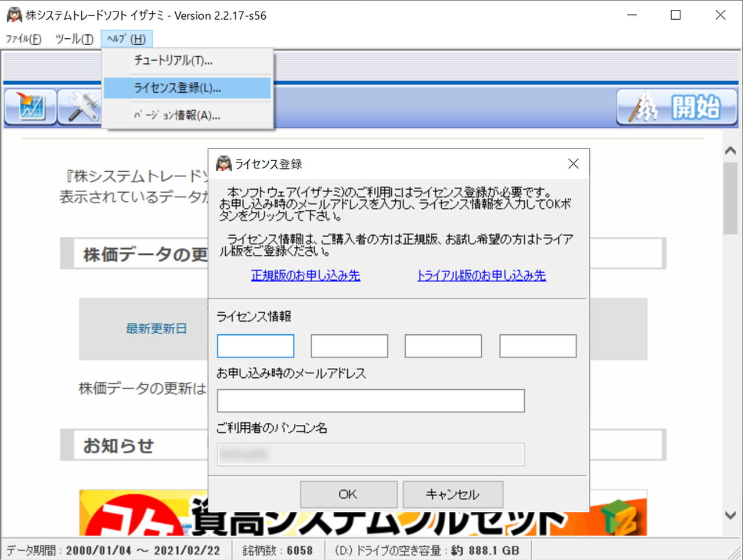Click the icon in ライセンス登録 dialog title
This screenshot has width=743, height=560.
tap(223, 164)
